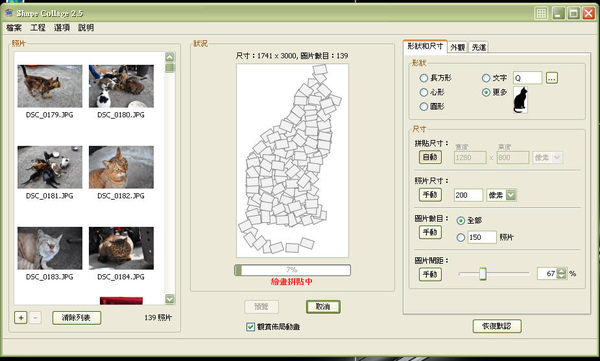Click the photo list scroll down arrow
Viewport: 600px width, 361px height.
[x=170, y=299]
